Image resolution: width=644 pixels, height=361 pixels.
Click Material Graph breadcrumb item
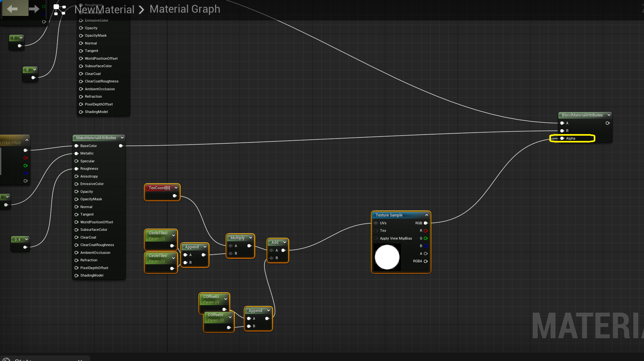point(185,9)
